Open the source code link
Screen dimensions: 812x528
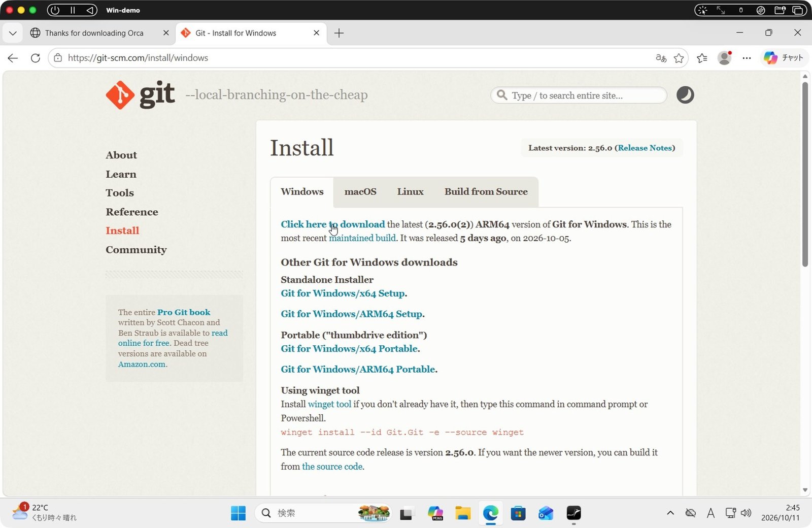pyautogui.click(x=332, y=466)
